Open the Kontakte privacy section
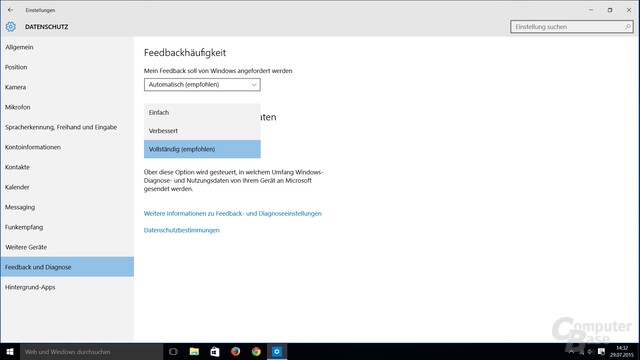This screenshot has width=640, height=360. tap(67, 167)
